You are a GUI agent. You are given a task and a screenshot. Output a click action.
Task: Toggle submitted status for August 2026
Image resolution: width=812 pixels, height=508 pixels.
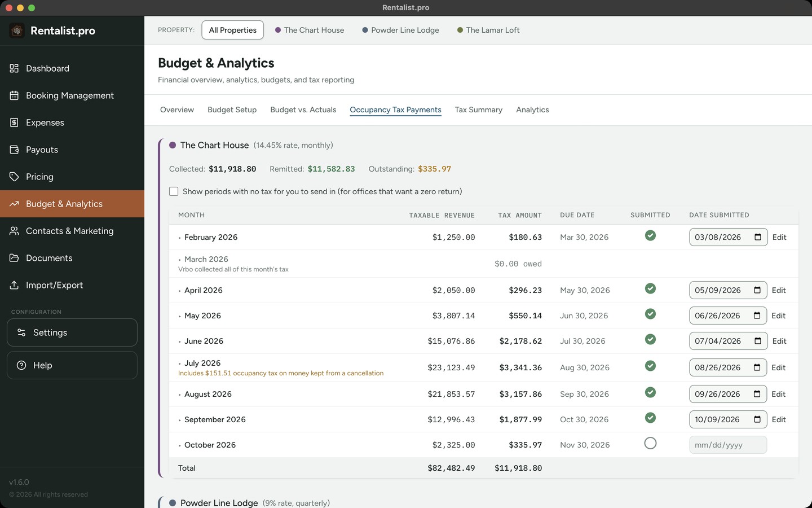[650, 392]
